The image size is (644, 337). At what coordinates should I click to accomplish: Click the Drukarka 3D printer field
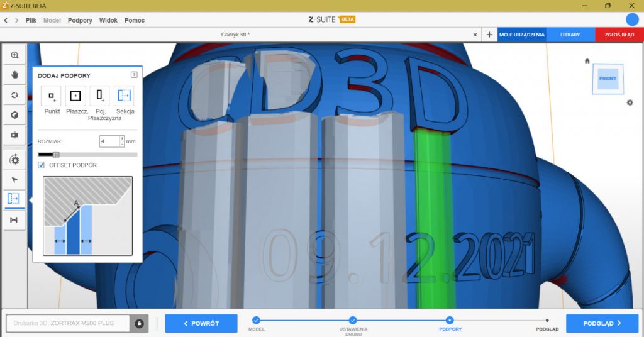tap(68, 323)
